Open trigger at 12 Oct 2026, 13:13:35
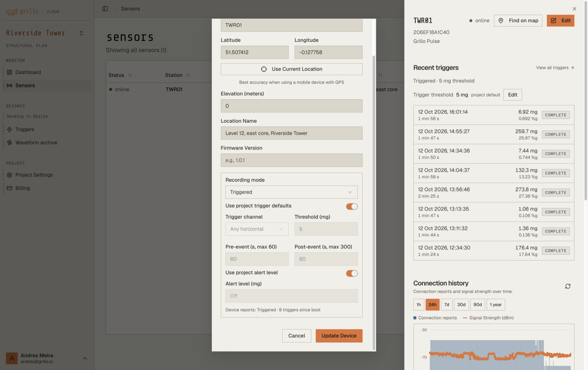The width and height of the screenshot is (588, 370). (x=494, y=212)
